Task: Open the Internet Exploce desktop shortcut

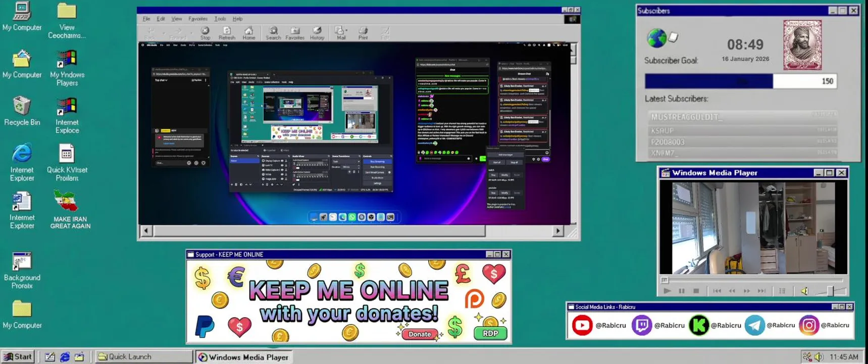Action: [67, 115]
